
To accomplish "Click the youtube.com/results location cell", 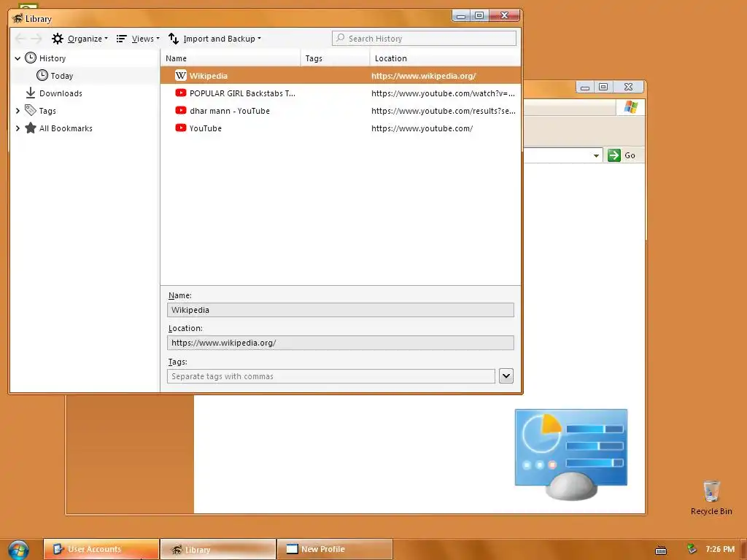I will tap(443, 111).
